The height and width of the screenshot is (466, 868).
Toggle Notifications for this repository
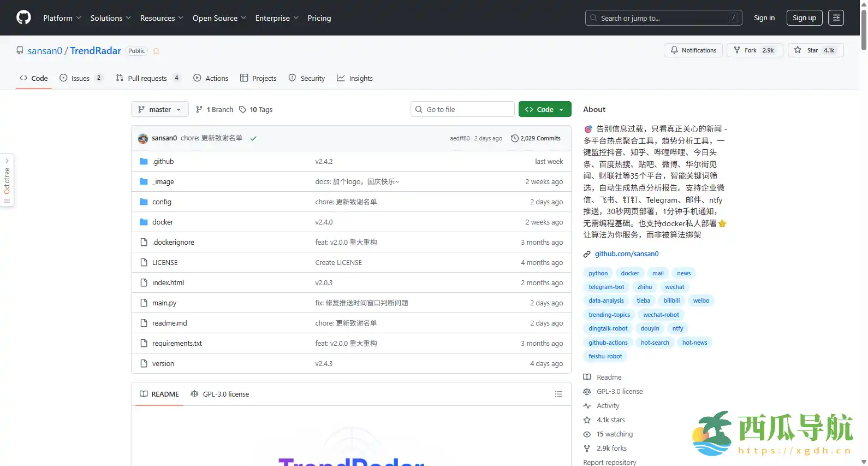click(693, 50)
